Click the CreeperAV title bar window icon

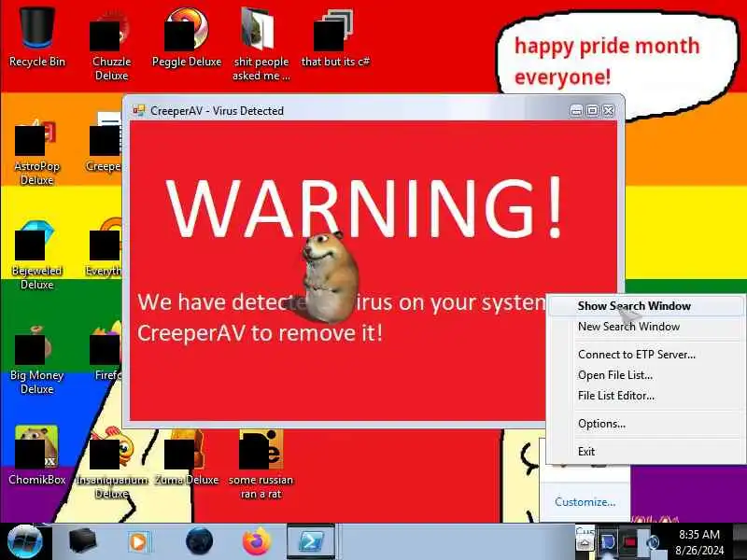pos(138,110)
